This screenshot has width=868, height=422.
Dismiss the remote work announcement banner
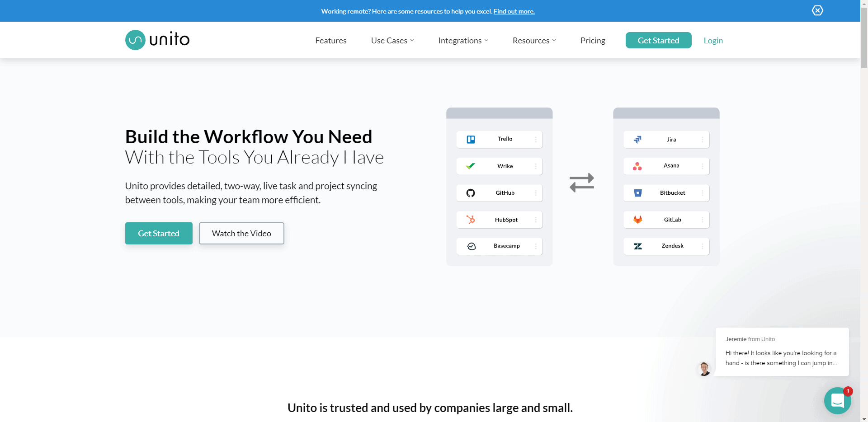(x=817, y=10)
